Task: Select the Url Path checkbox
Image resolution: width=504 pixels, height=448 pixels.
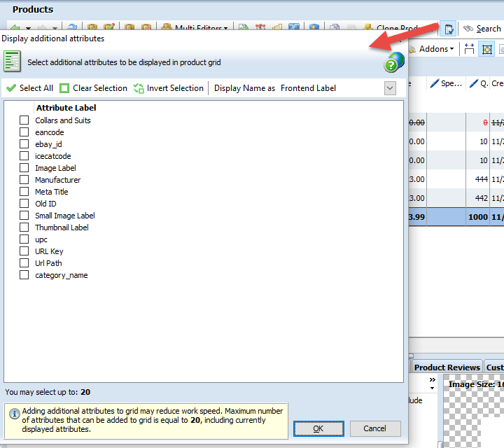Action: (x=24, y=263)
